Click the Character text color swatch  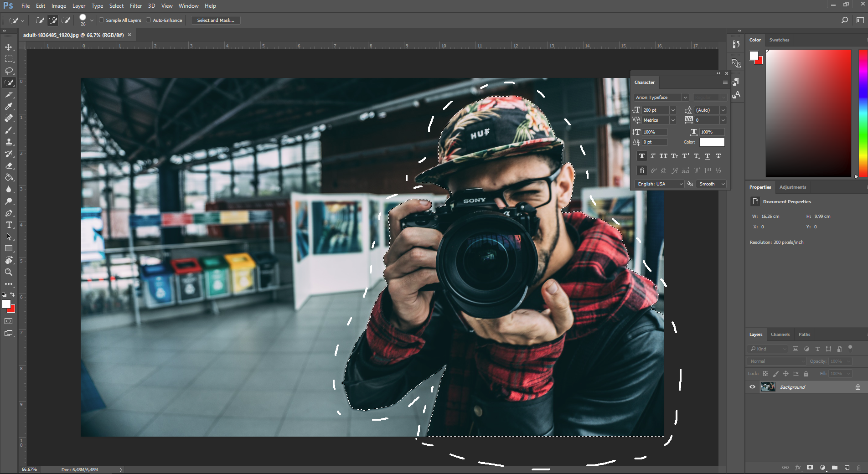712,142
